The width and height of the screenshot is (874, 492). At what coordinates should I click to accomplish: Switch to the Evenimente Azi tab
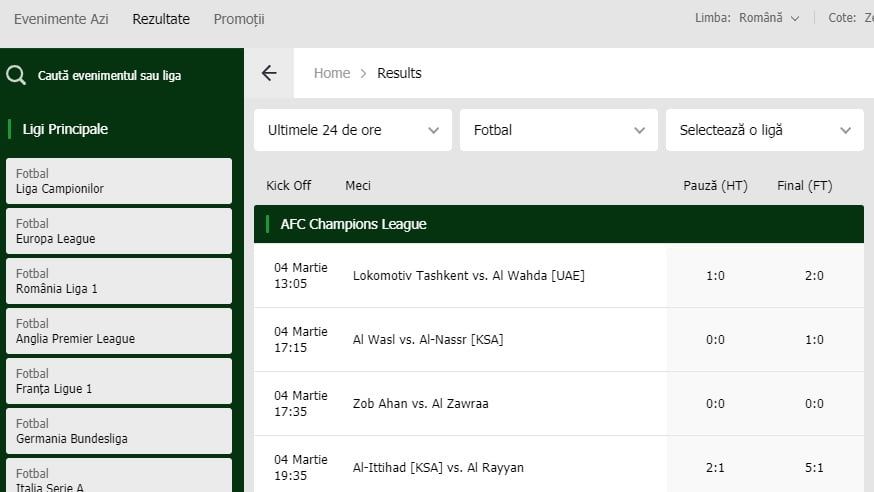coord(61,19)
